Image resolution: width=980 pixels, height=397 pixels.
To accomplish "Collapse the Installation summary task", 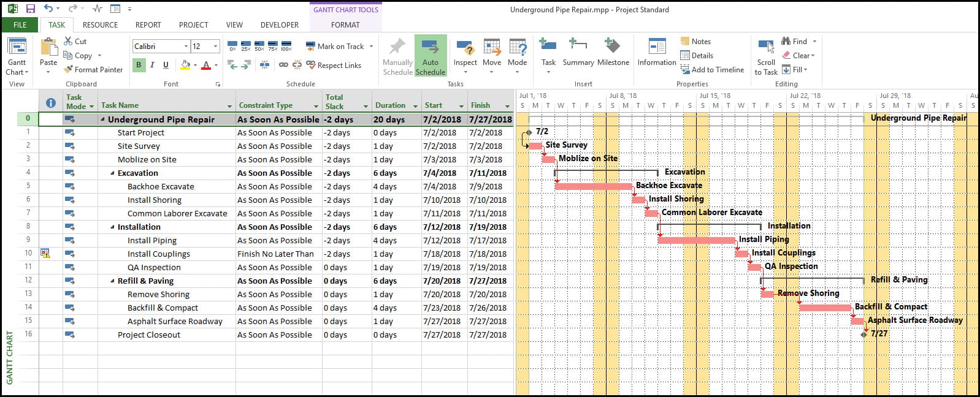I will (112, 227).
